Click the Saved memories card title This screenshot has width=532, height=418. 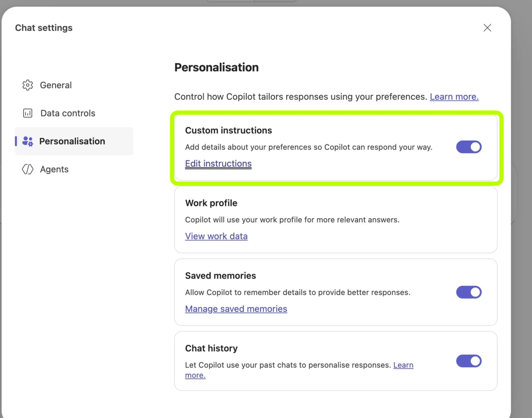(220, 276)
